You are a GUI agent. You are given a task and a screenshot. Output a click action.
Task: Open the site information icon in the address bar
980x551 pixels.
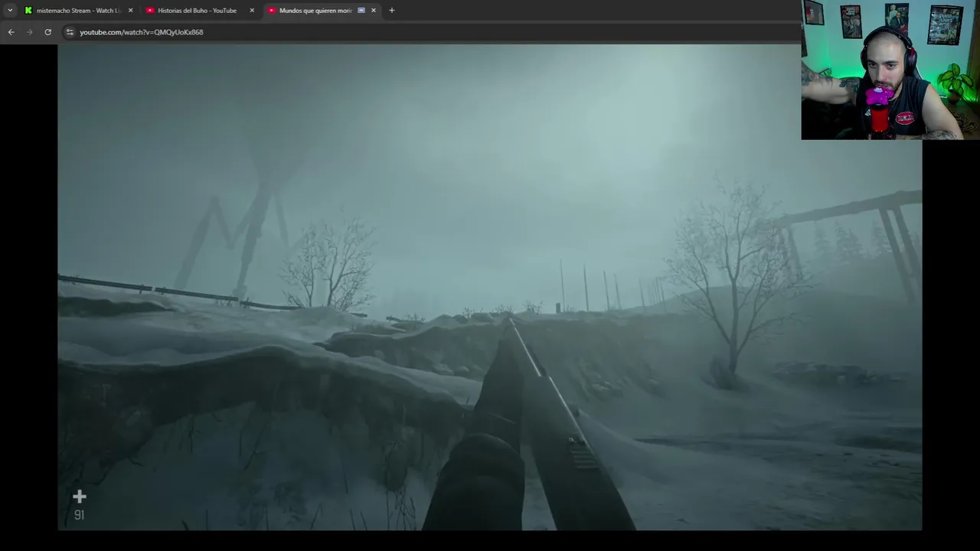[x=70, y=32]
